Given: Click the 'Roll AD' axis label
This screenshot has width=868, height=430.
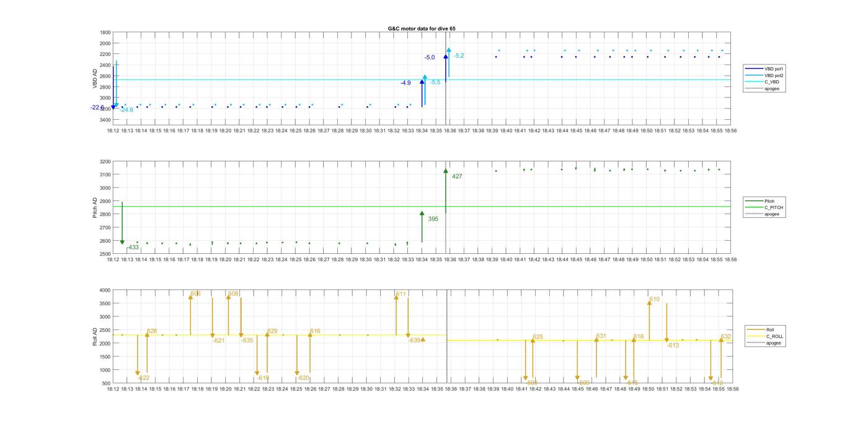Looking at the screenshot, I should [x=95, y=336].
